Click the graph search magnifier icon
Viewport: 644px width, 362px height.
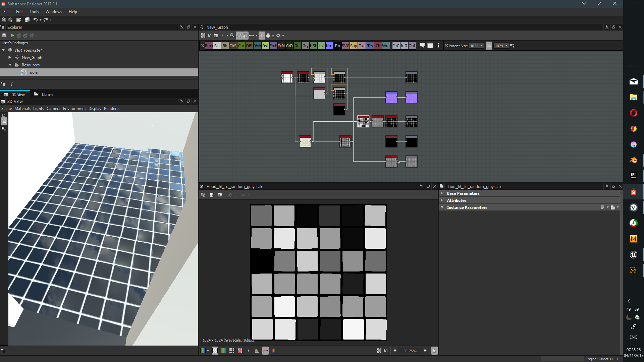click(232, 36)
